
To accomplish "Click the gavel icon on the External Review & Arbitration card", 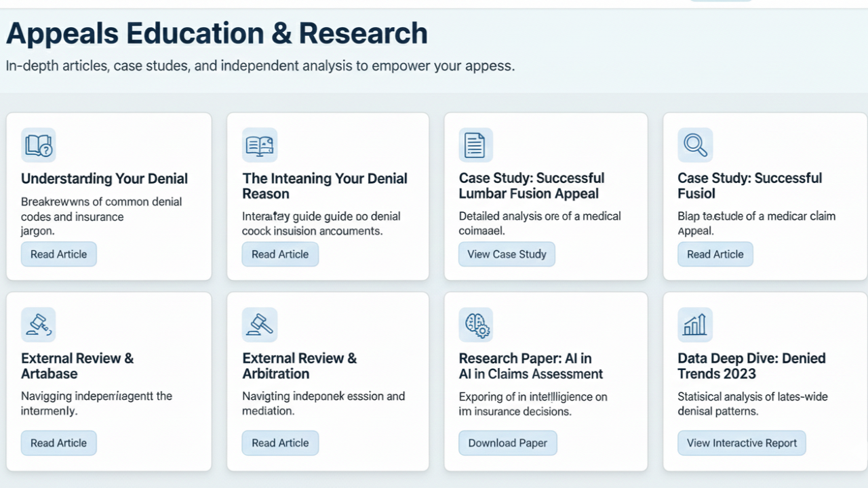I will pyautogui.click(x=260, y=324).
